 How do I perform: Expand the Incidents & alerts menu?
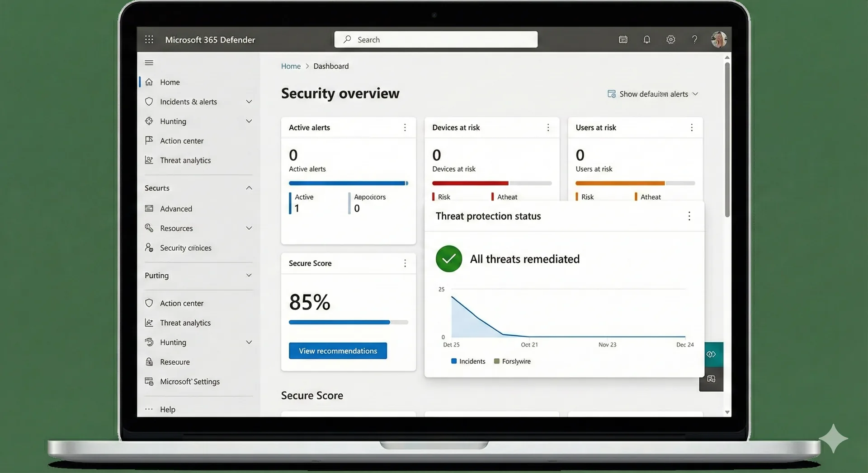pos(249,102)
